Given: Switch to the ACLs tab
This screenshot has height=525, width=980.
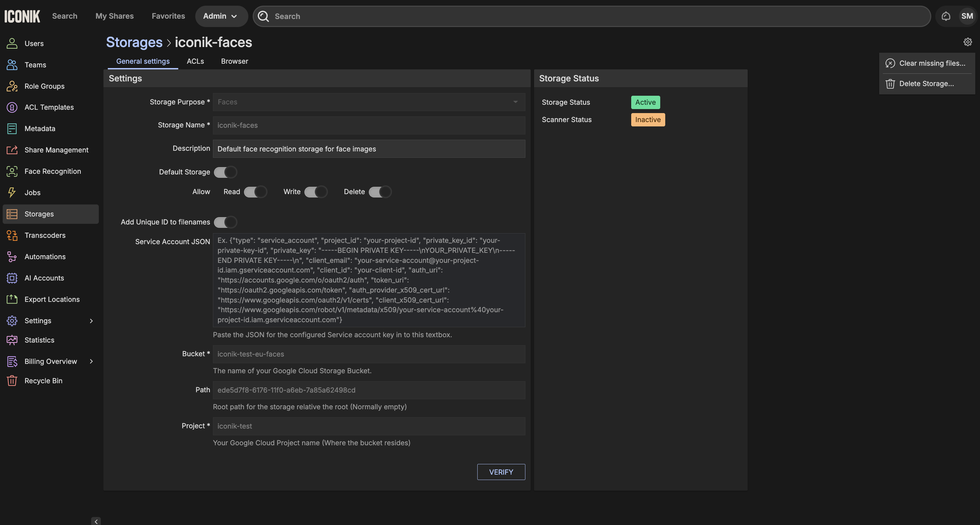Looking at the screenshot, I should click(195, 61).
